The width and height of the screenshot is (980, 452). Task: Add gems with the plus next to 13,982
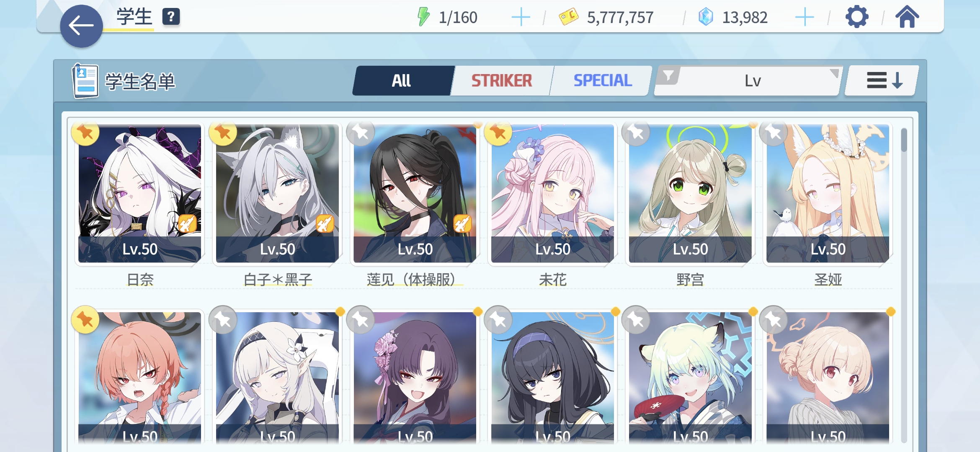coord(804,18)
